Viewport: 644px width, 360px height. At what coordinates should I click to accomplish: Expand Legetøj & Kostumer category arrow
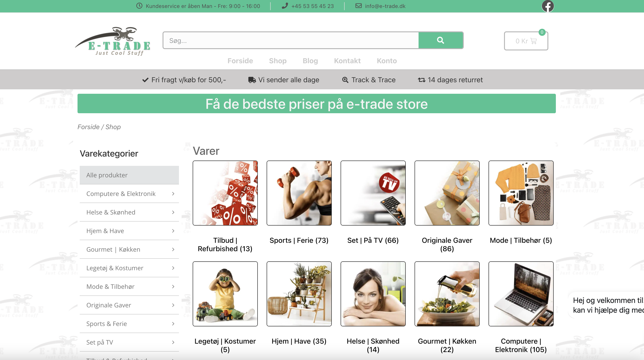[x=173, y=268]
